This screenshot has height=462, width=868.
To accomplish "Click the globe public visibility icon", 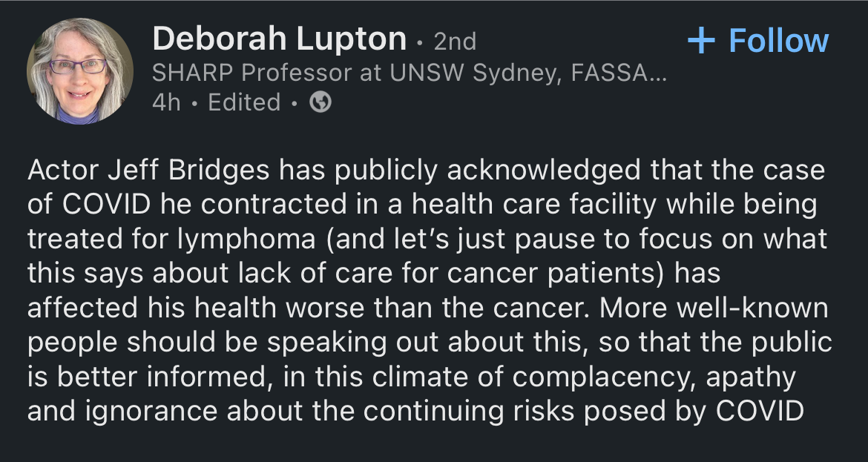I will coord(320,102).
